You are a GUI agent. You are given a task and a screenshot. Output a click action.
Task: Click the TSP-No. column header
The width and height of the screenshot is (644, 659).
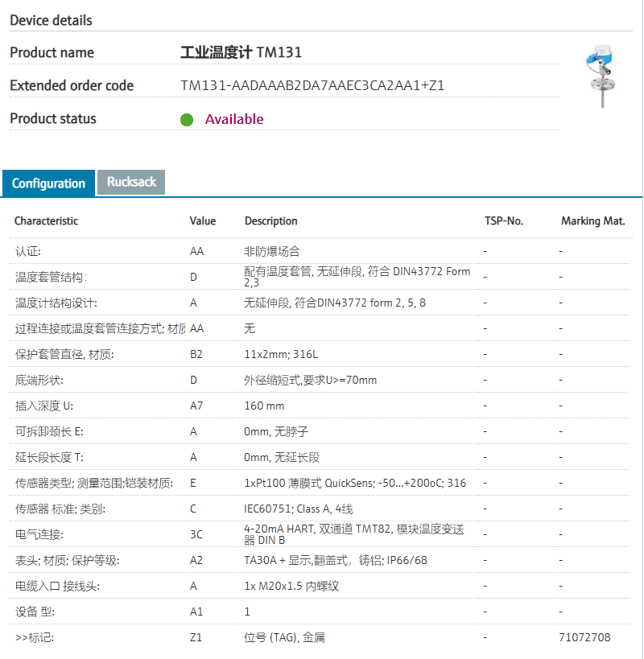click(x=503, y=221)
